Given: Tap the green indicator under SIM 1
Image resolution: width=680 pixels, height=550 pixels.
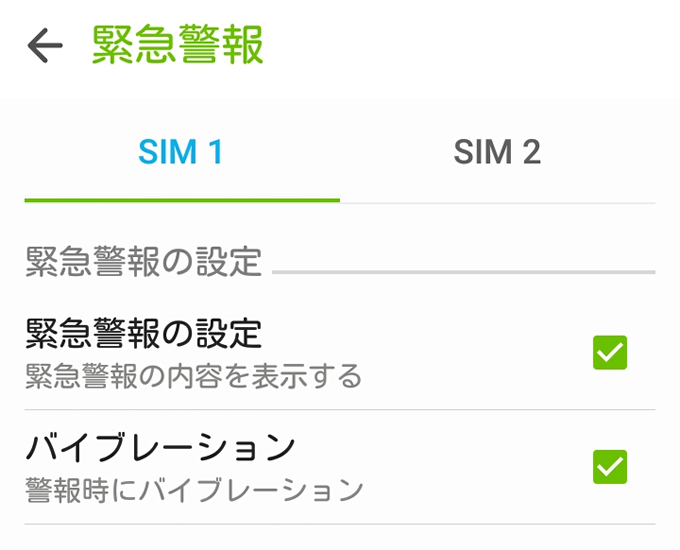Looking at the screenshot, I should pyautogui.click(x=182, y=200).
